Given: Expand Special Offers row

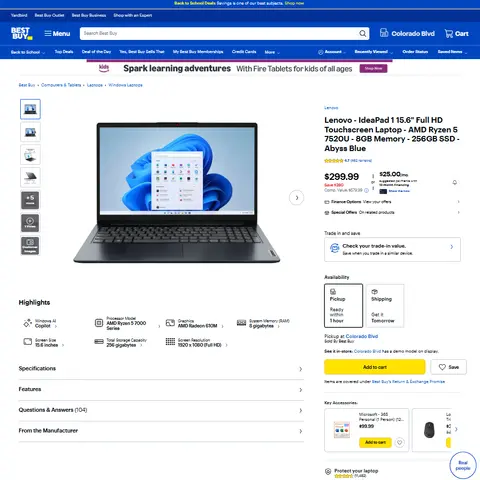Looking at the screenshot, I should tap(392, 212).
